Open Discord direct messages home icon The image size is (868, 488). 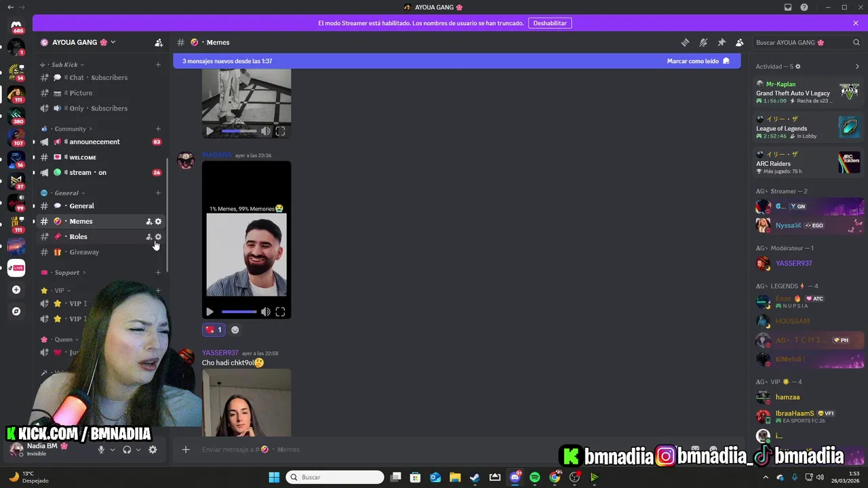click(x=16, y=26)
